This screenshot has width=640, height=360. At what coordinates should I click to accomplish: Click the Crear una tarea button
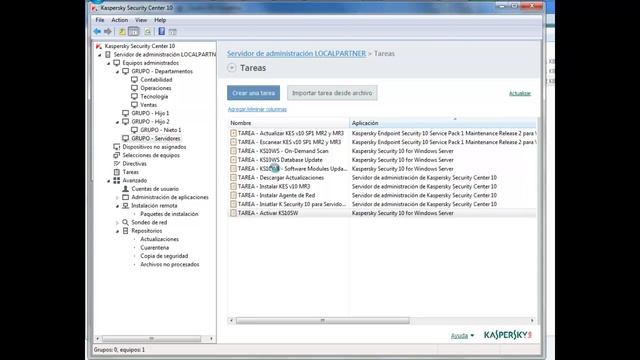point(253,93)
